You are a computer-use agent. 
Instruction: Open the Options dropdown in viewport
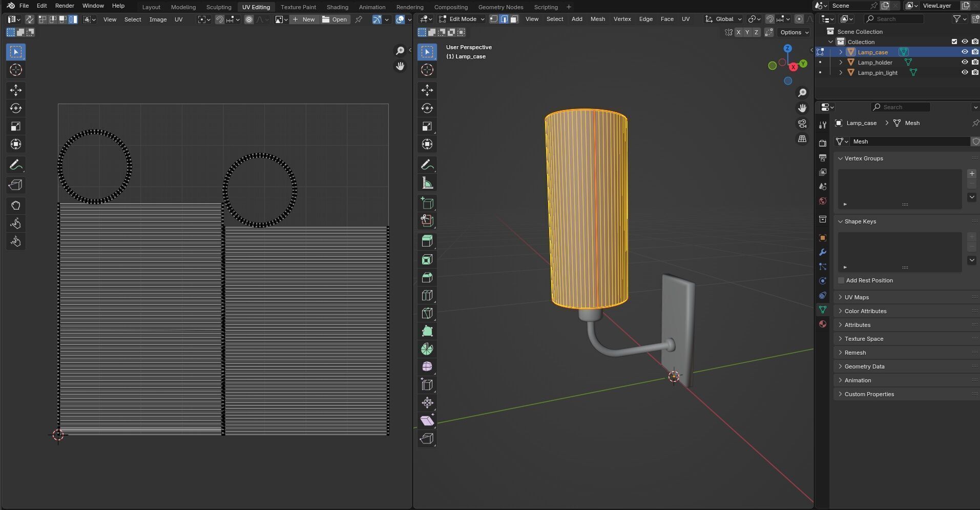tap(794, 32)
